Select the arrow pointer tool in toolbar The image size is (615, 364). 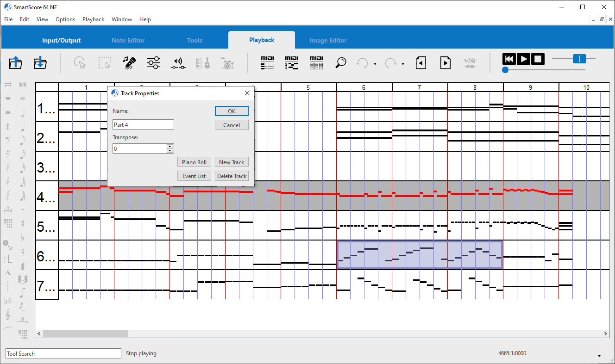point(80,62)
